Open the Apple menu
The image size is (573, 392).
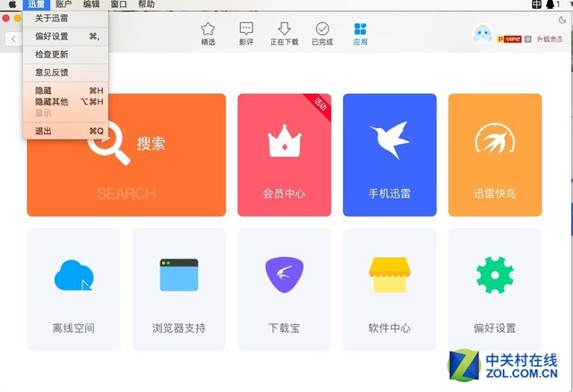[x=12, y=4]
